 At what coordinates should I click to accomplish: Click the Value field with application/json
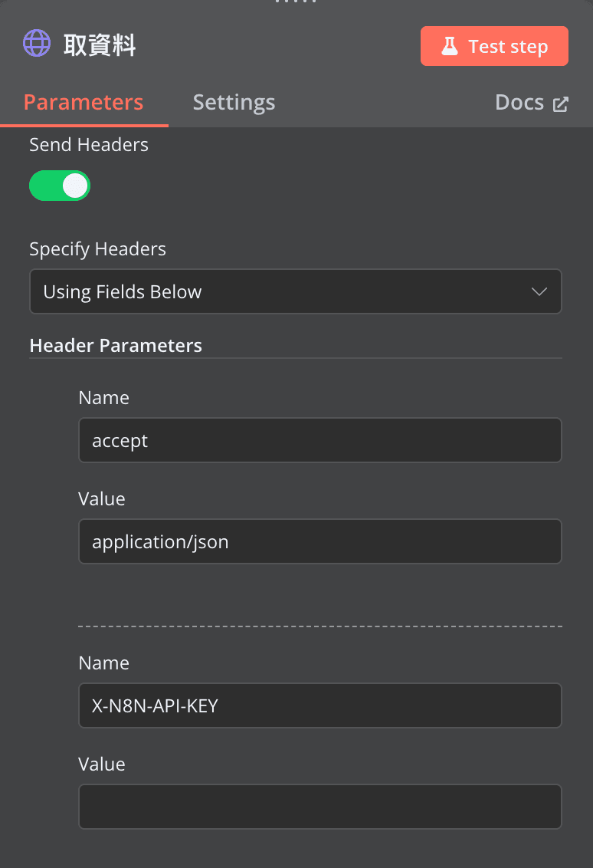(x=319, y=541)
